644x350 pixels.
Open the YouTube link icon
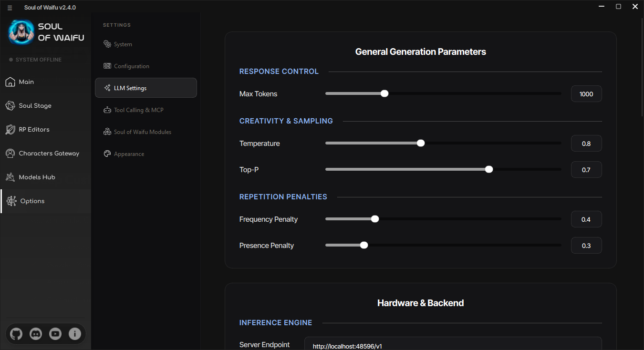coord(55,334)
